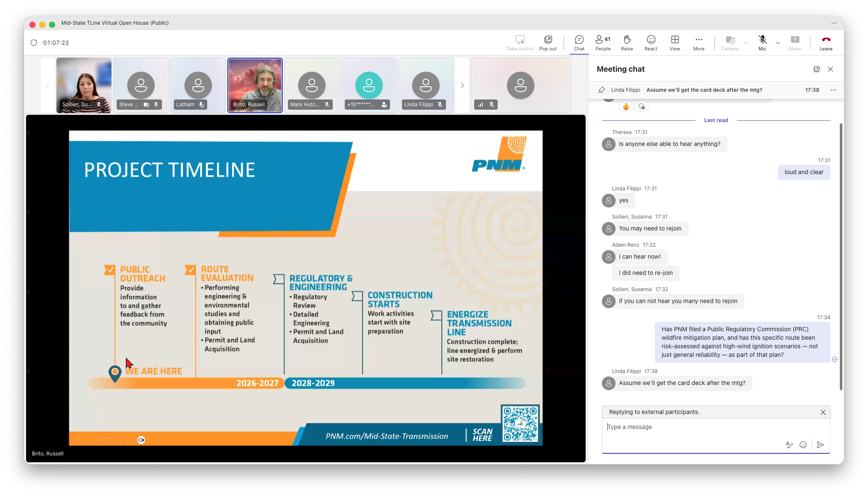868x496 pixels.
Task: Click the PNM logo on the slide
Action: point(499,154)
